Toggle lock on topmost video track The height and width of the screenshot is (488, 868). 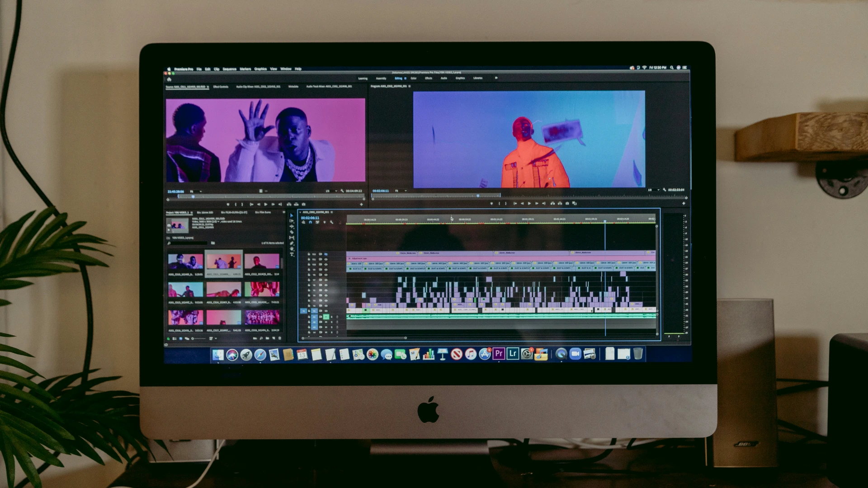[309, 254]
